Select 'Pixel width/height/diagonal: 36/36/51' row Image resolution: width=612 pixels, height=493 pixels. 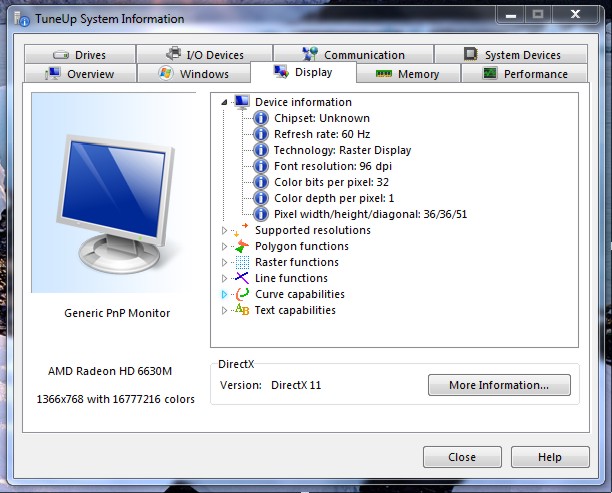point(370,214)
